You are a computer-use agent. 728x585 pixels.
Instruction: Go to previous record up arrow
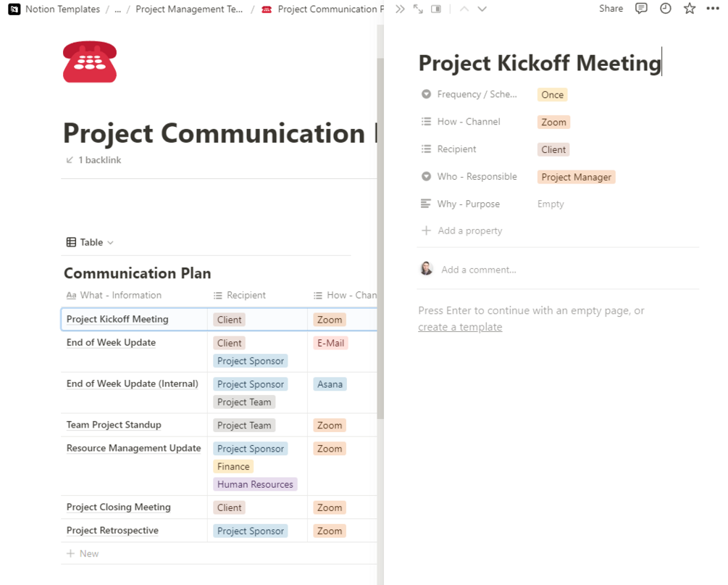pos(464,9)
